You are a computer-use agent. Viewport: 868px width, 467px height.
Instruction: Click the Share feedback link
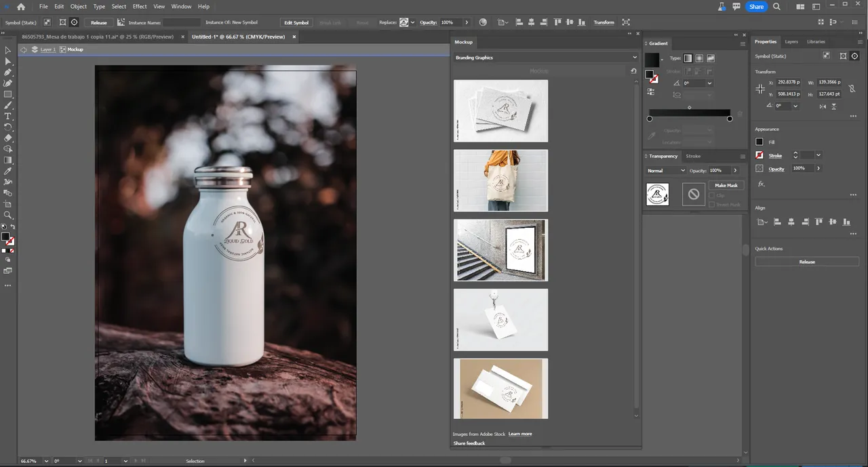[469, 443]
